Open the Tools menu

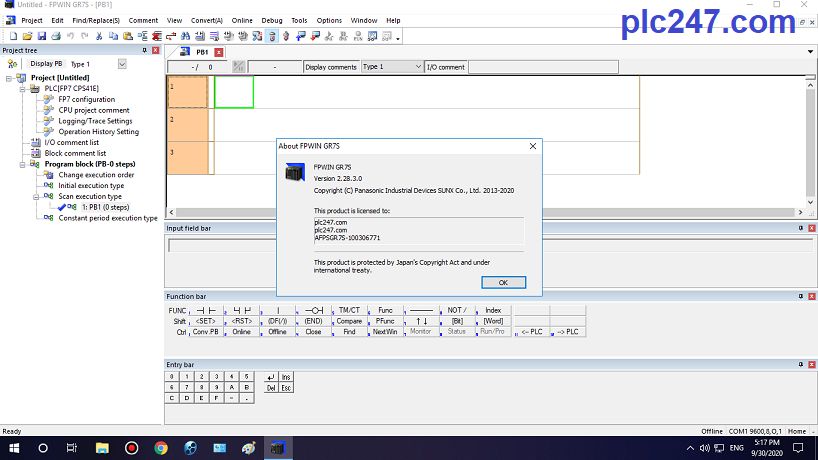pos(299,20)
